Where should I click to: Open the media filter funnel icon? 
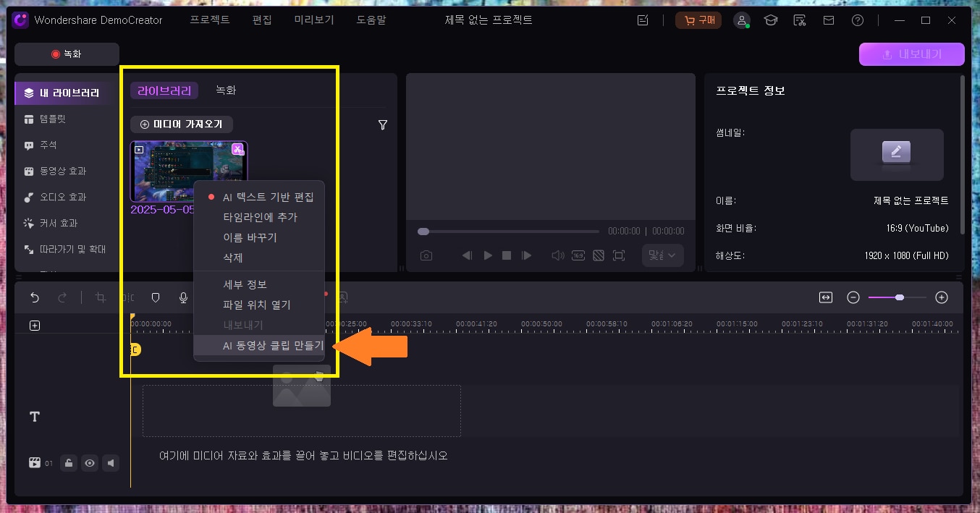click(383, 124)
